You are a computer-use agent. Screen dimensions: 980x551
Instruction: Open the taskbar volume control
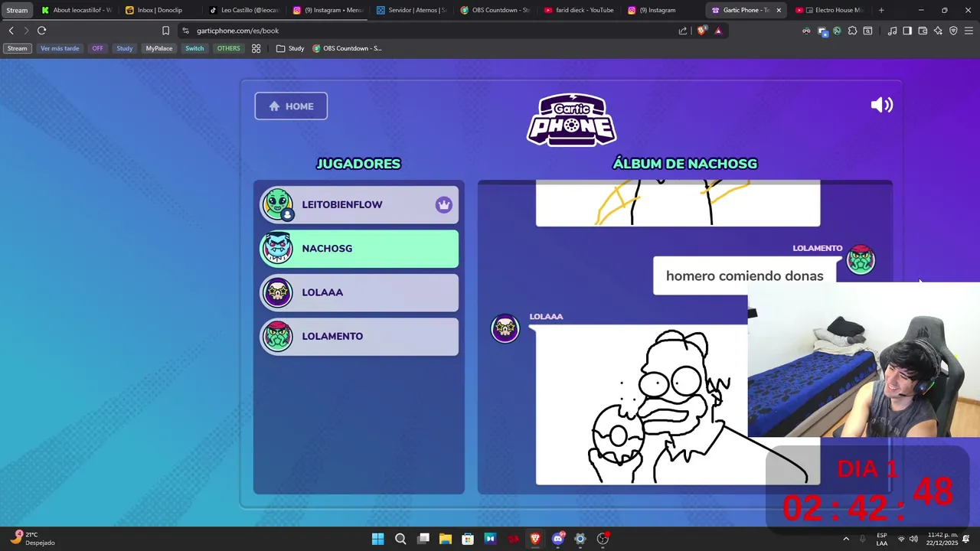(913, 539)
